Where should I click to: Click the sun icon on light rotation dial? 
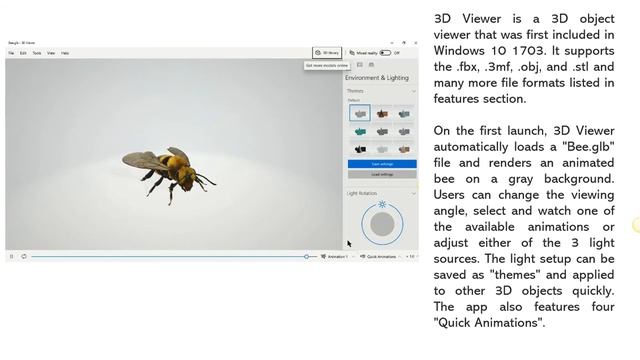coord(382,204)
